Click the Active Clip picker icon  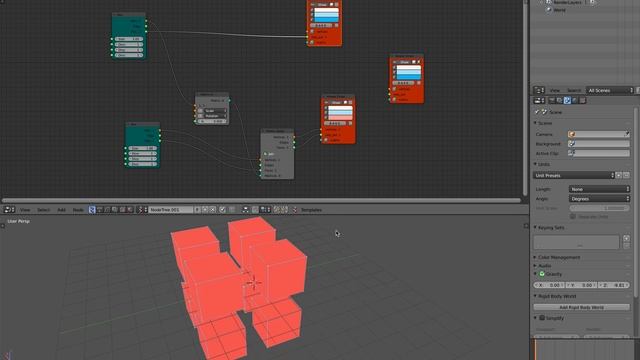click(571, 153)
